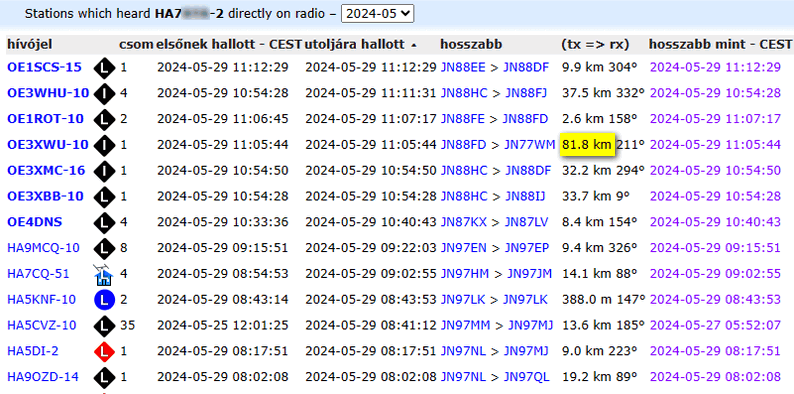The image size is (794, 394).
Task: Sort table by hívójel column header
Action: [29, 45]
